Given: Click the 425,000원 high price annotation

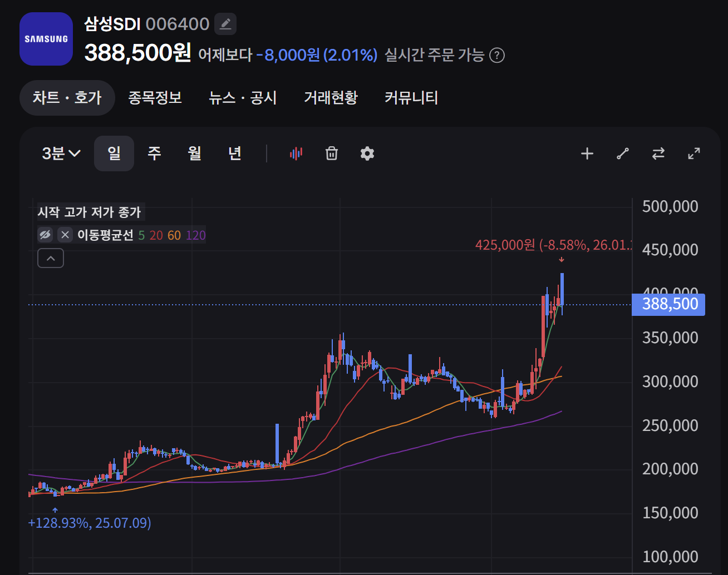Looking at the screenshot, I should (x=553, y=245).
